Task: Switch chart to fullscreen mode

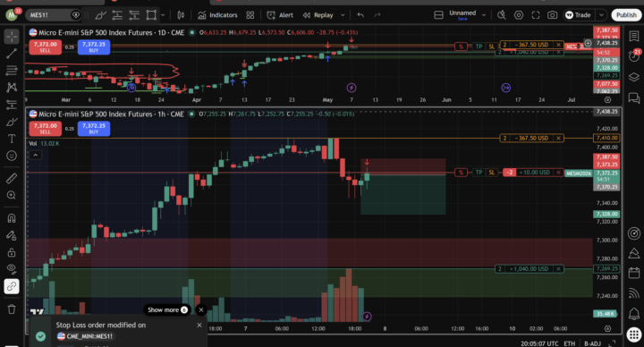Action: (536, 15)
